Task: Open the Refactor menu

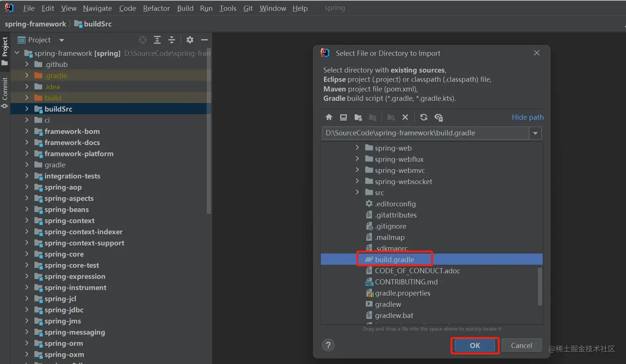Action: pyautogui.click(x=156, y=8)
